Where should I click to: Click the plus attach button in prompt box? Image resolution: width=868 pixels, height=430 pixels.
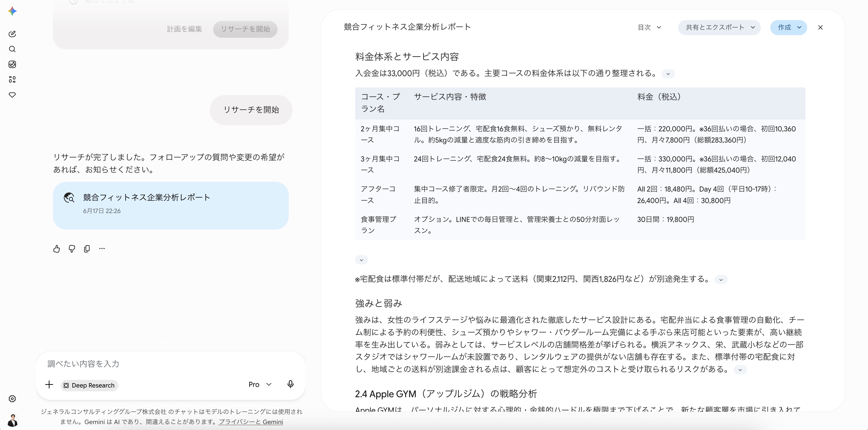pyautogui.click(x=49, y=385)
